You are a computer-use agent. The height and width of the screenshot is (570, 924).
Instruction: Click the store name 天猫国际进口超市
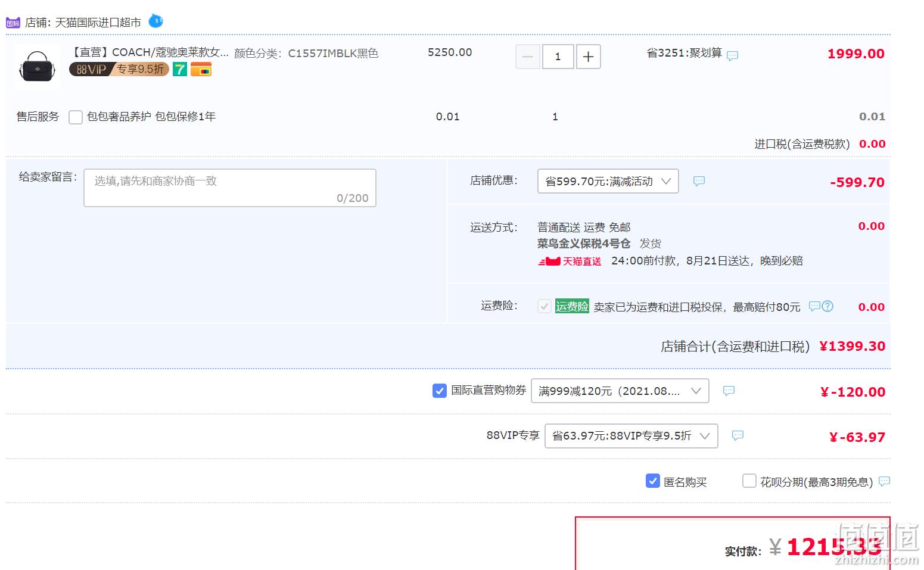pos(98,23)
